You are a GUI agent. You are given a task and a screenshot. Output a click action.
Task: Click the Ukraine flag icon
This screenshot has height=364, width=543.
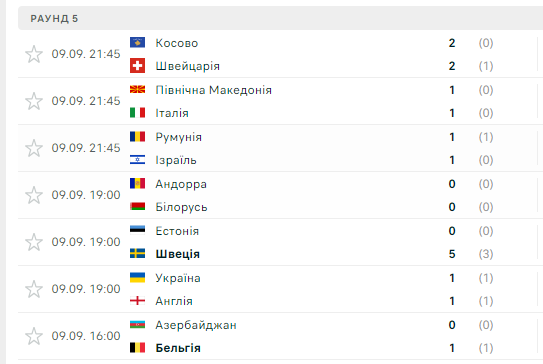coord(137,278)
